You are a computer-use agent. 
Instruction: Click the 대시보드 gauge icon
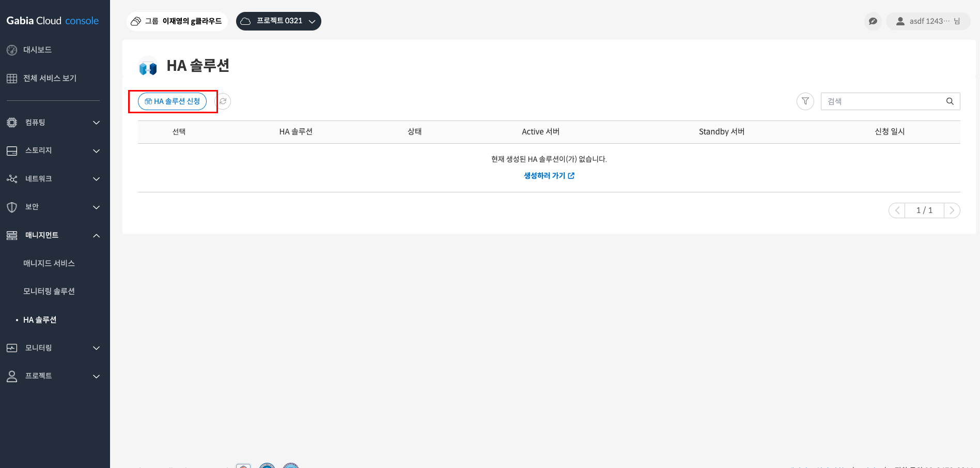click(12, 50)
